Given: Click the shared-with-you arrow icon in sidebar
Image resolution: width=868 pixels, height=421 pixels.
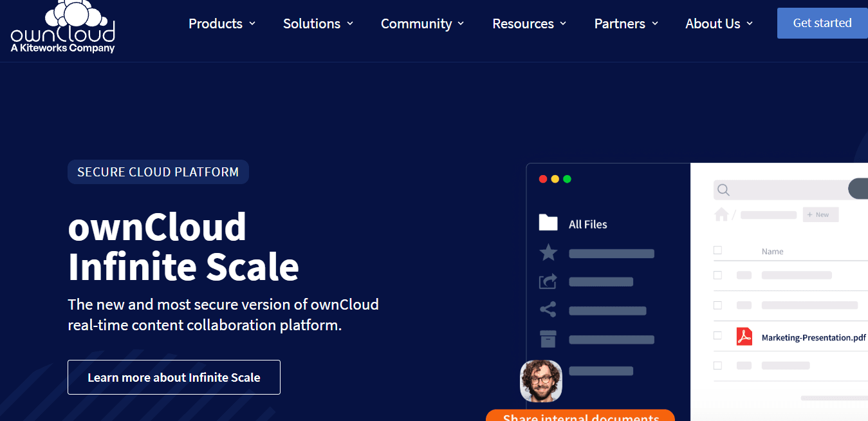Looking at the screenshot, I should [548, 281].
